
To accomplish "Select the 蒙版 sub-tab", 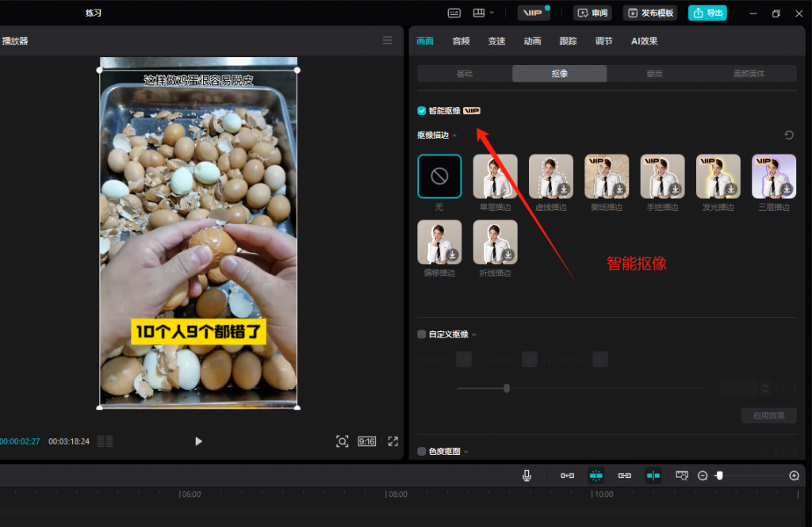I will click(654, 74).
